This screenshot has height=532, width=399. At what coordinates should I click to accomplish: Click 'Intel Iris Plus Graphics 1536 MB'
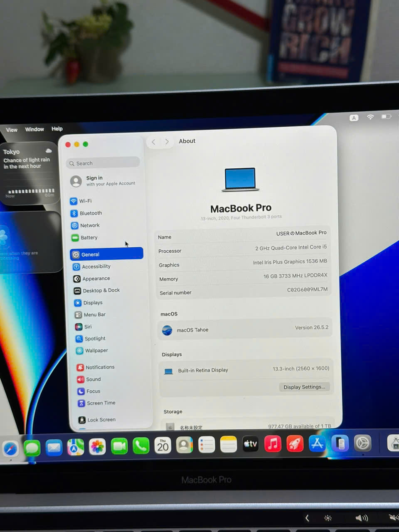pyautogui.click(x=290, y=262)
